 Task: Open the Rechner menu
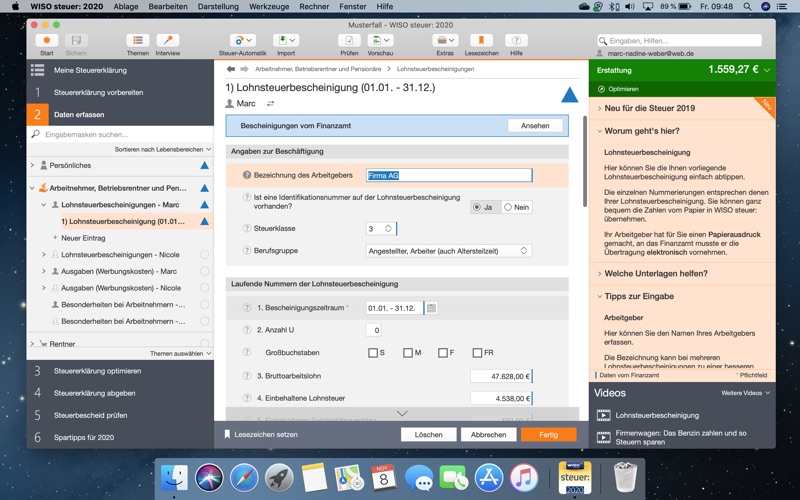pos(314,7)
